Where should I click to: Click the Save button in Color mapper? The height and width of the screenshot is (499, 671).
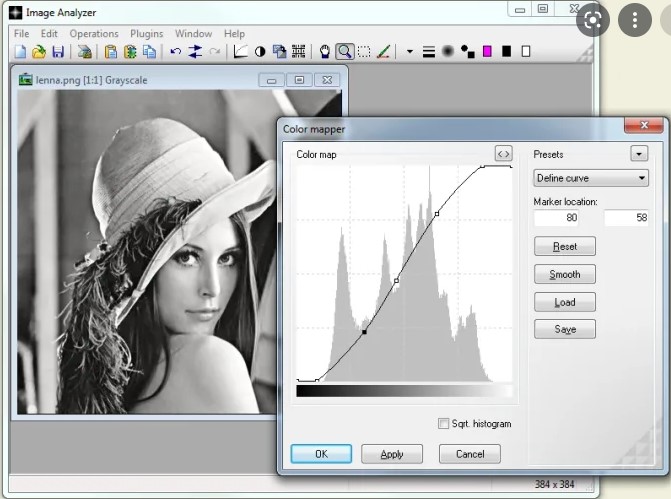[565, 329]
